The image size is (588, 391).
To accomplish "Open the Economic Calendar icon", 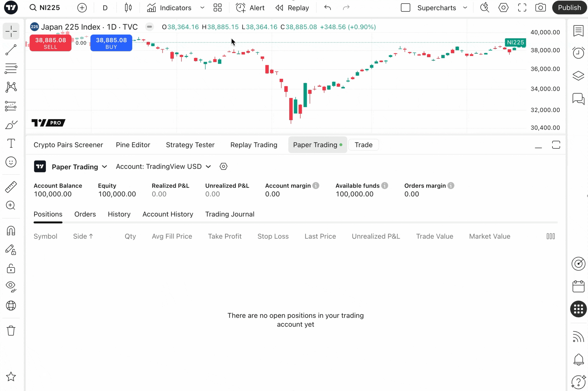I will (x=578, y=286).
